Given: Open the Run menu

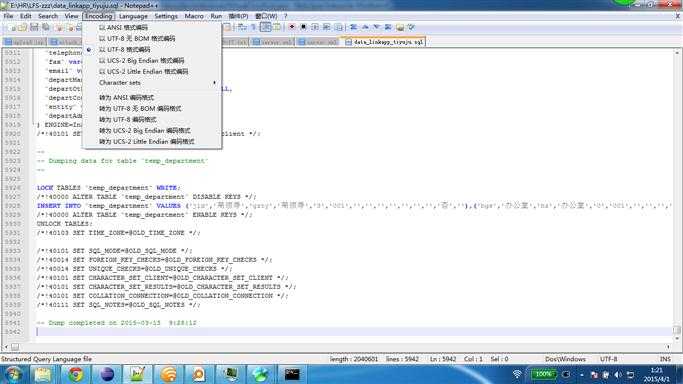Looking at the screenshot, I should coord(216,16).
